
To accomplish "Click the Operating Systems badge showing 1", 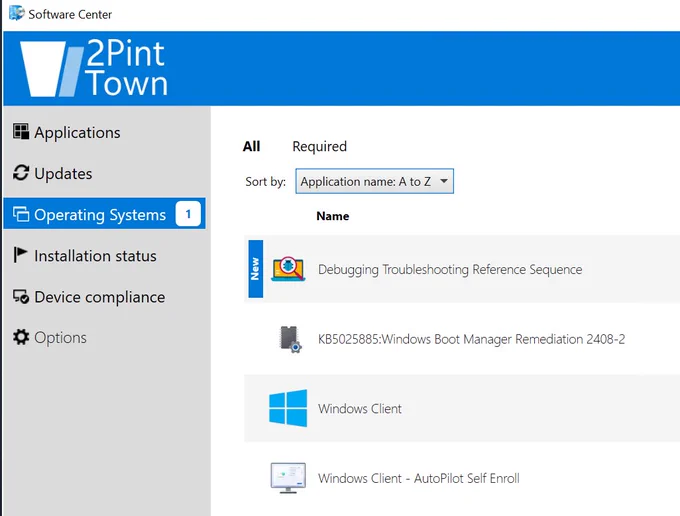I will pyautogui.click(x=188, y=214).
